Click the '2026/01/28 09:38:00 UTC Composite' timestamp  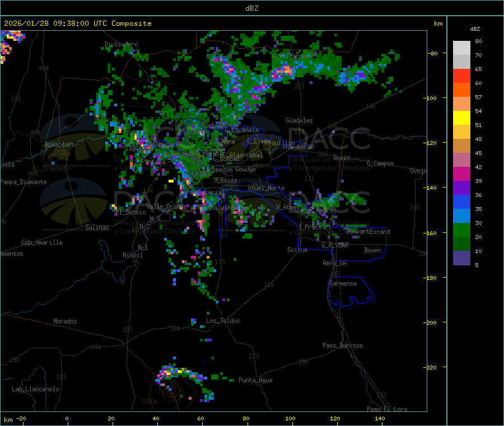pyautogui.click(x=77, y=24)
